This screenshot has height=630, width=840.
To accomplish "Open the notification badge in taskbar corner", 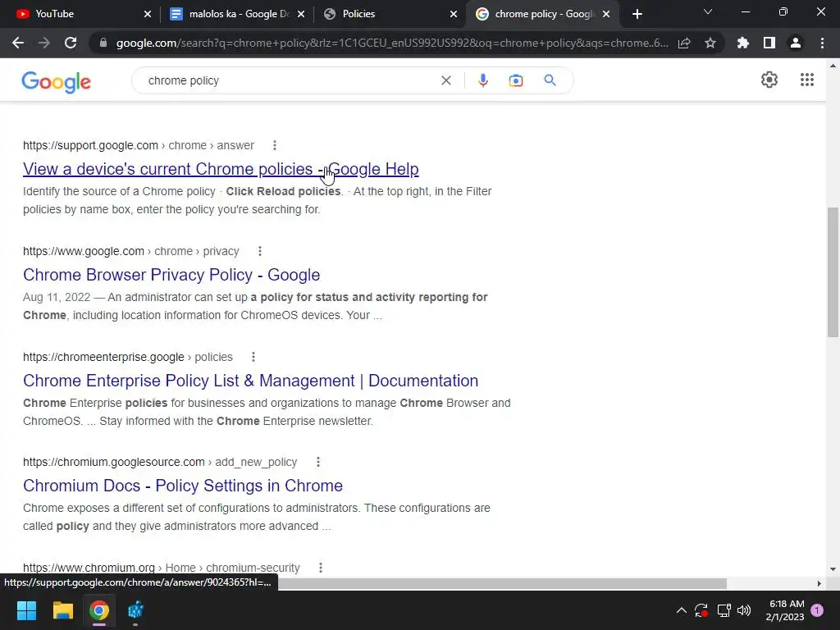I will coord(817,610).
